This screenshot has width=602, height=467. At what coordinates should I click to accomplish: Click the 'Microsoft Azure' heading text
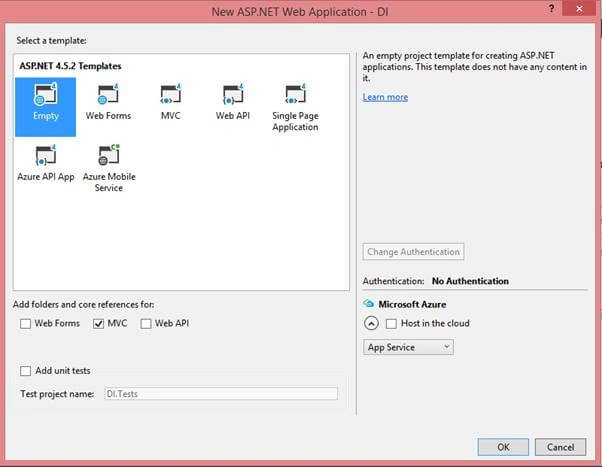tap(412, 304)
